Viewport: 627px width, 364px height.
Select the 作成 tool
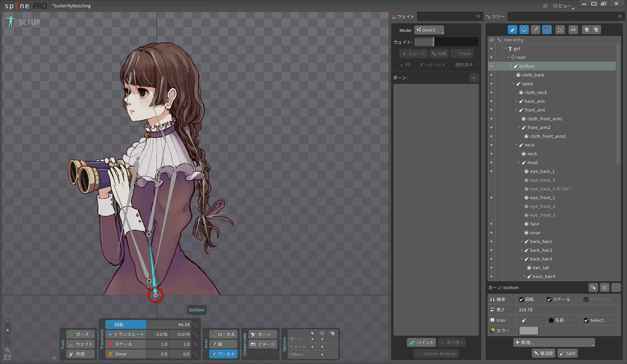(x=80, y=354)
